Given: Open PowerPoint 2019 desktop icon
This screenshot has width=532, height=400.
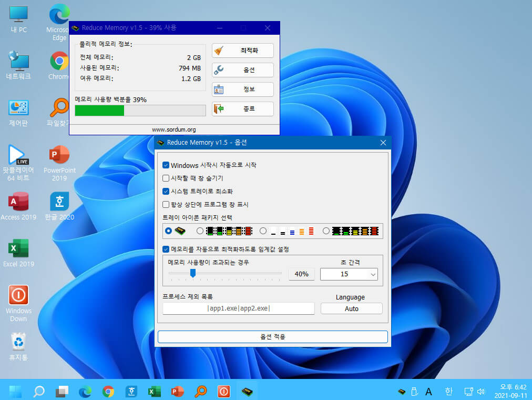Looking at the screenshot, I should (59, 163).
